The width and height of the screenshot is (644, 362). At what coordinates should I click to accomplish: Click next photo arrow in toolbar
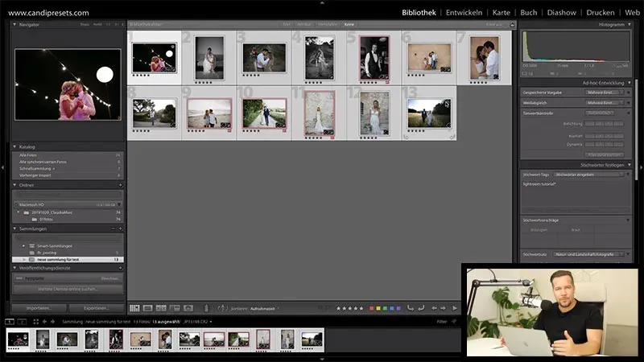click(x=444, y=308)
